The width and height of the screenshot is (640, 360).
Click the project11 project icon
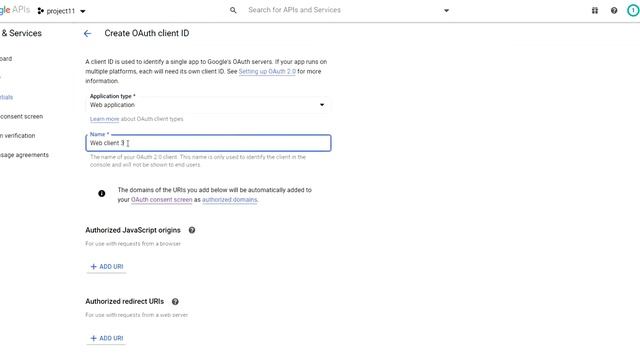[40, 11]
